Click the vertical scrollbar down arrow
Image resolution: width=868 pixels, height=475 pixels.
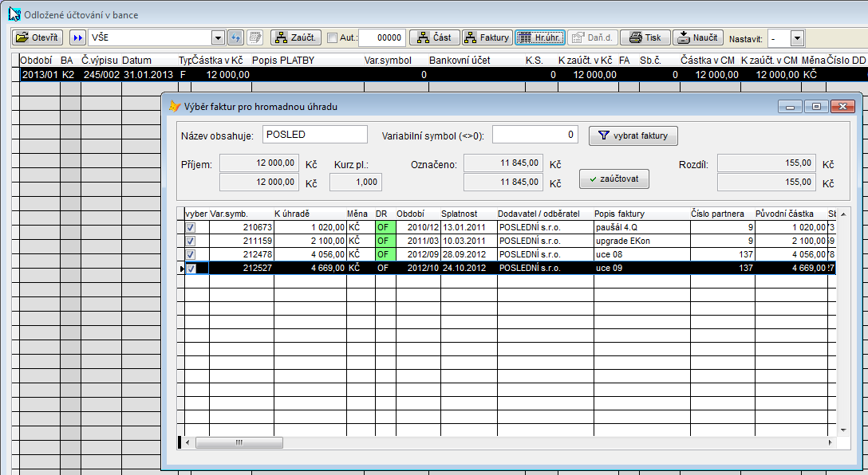tap(843, 430)
